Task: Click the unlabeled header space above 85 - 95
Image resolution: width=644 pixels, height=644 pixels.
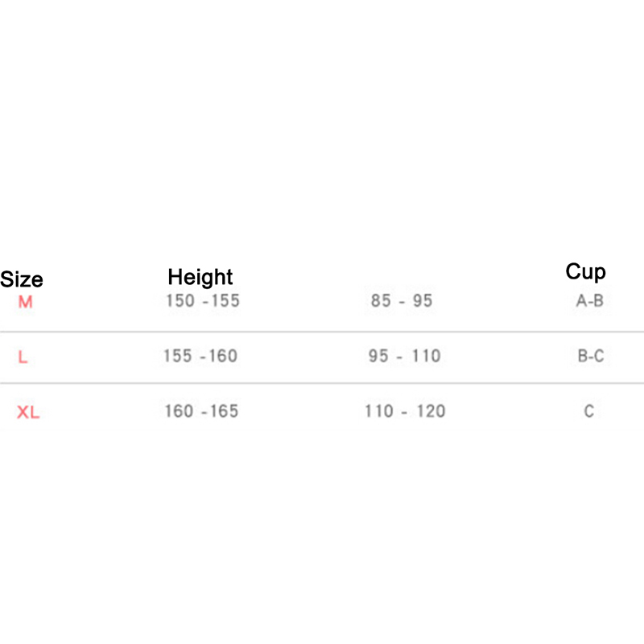Action: pyautogui.click(x=402, y=276)
